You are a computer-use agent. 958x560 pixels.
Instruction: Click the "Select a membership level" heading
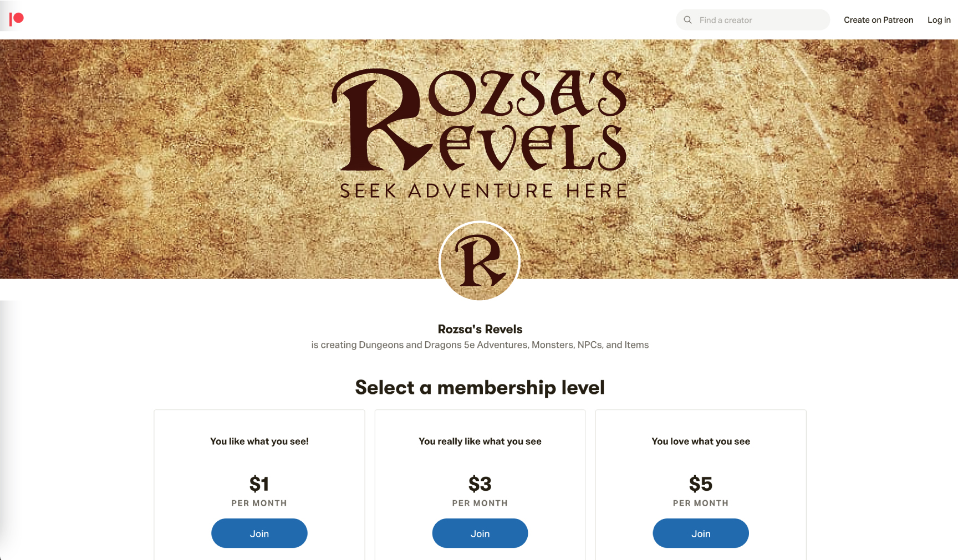click(480, 387)
